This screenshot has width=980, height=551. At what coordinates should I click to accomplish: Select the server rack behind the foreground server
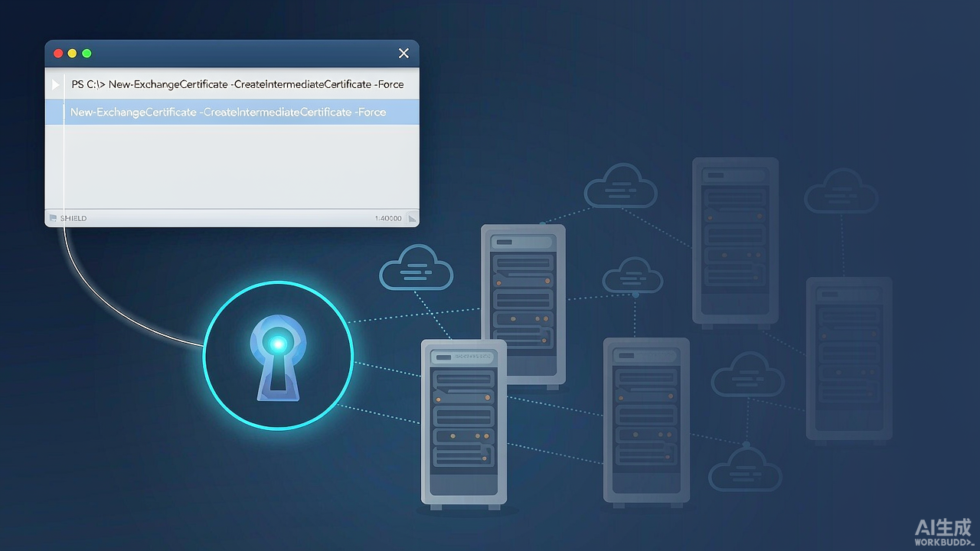(x=523, y=305)
